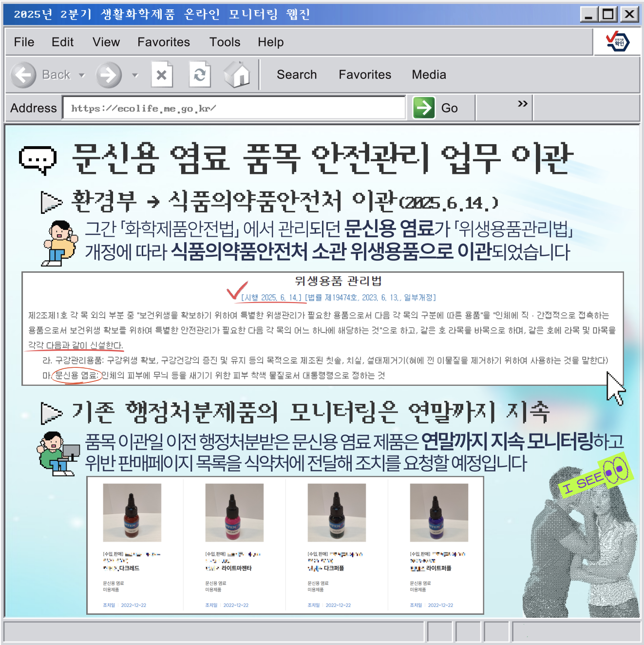
Task: Click the green Go arrow icon
Action: 424,108
